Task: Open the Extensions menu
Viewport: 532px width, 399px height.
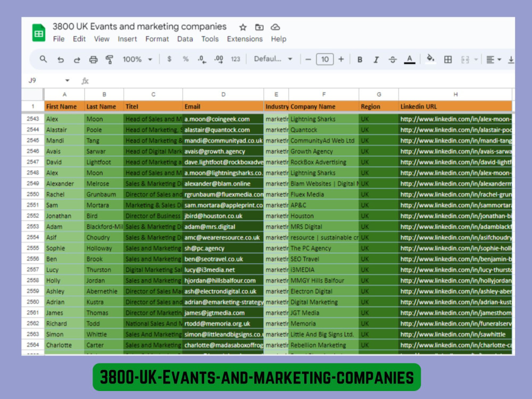Action: click(x=245, y=39)
